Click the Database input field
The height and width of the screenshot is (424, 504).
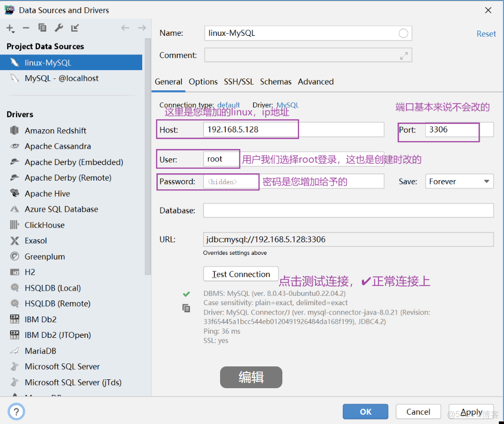(348, 210)
